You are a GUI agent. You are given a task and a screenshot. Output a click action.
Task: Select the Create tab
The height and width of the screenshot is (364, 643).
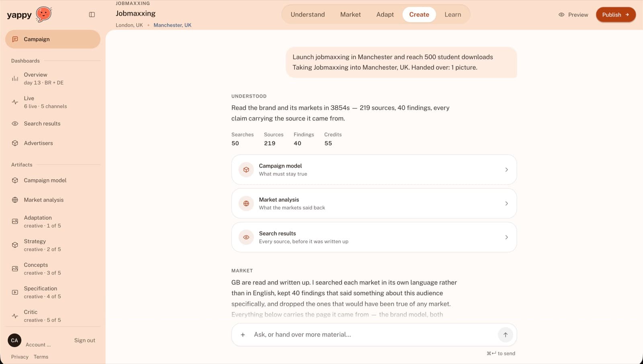pos(419,14)
